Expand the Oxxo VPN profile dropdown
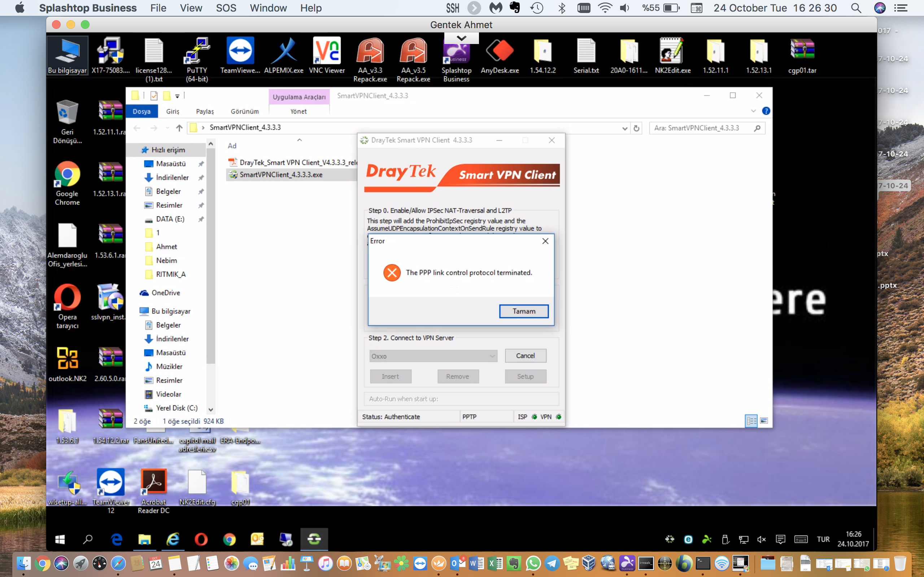924x577 pixels. click(492, 356)
